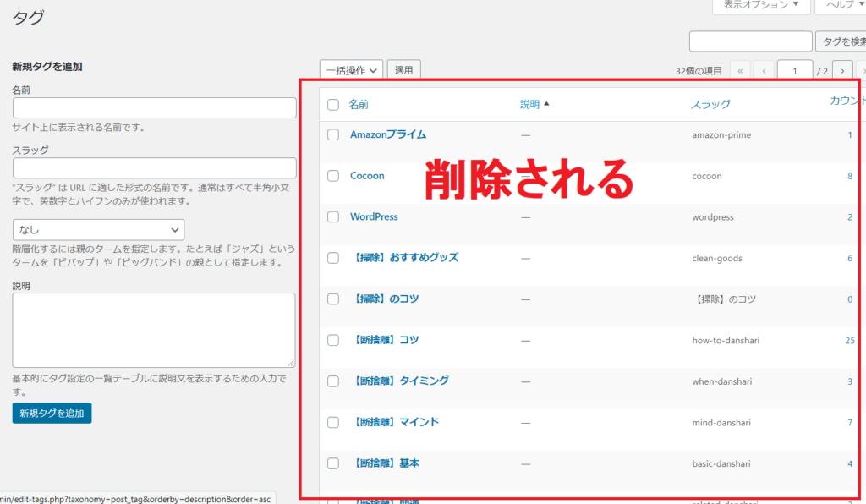The width and height of the screenshot is (866, 504).
Task: Sort tags by スラッグ column
Action: (x=710, y=105)
